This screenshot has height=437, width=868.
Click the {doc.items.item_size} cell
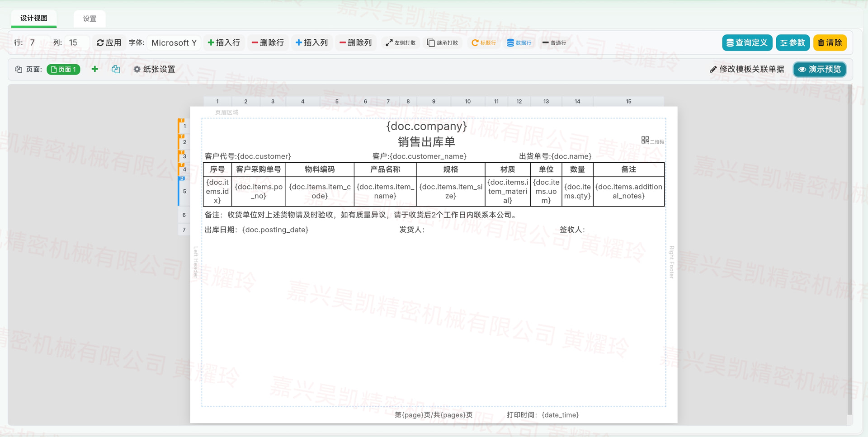click(451, 191)
